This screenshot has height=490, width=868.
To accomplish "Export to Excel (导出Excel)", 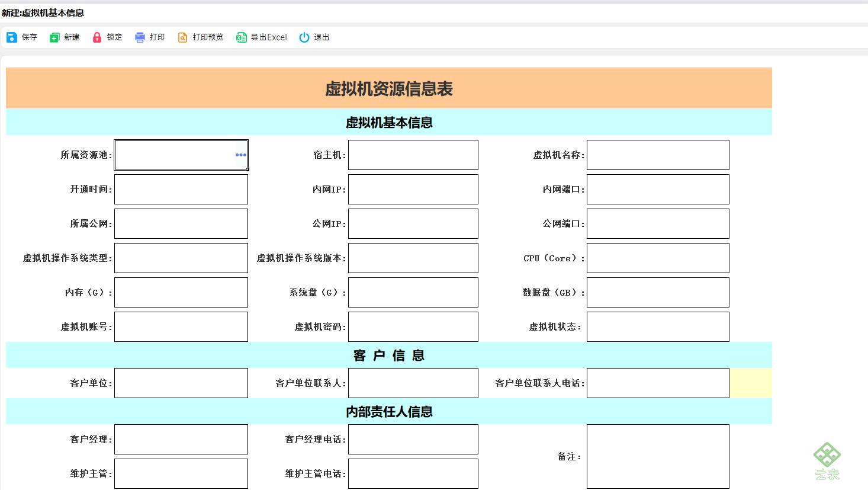I will (x=262, y=37).
